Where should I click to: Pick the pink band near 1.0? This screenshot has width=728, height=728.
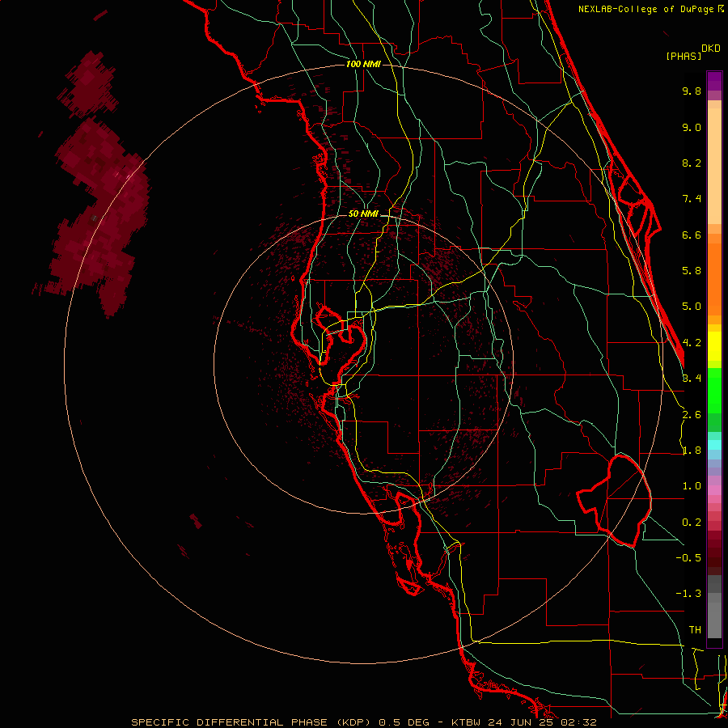pos(714,490)
